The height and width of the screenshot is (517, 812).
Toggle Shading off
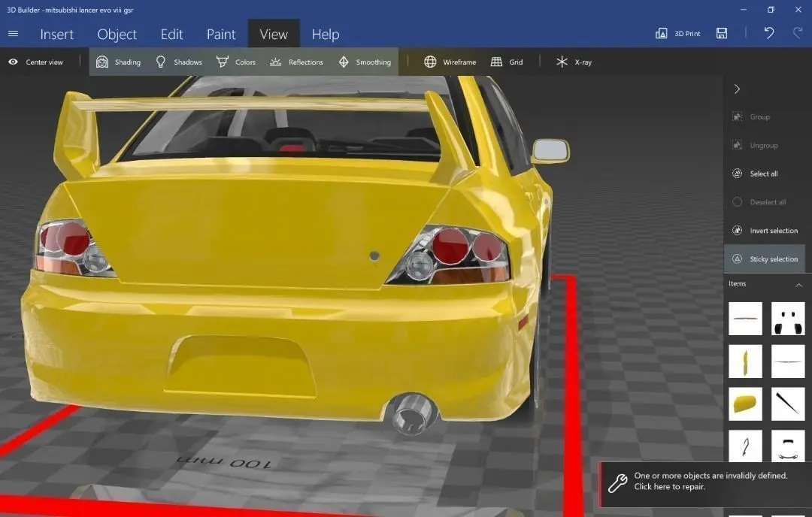click(118, 62)
